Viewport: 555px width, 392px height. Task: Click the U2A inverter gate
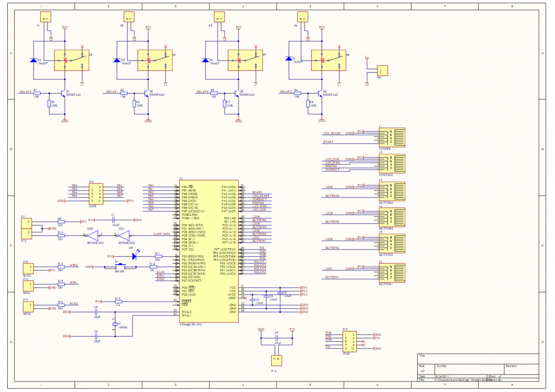coord(124,236)
